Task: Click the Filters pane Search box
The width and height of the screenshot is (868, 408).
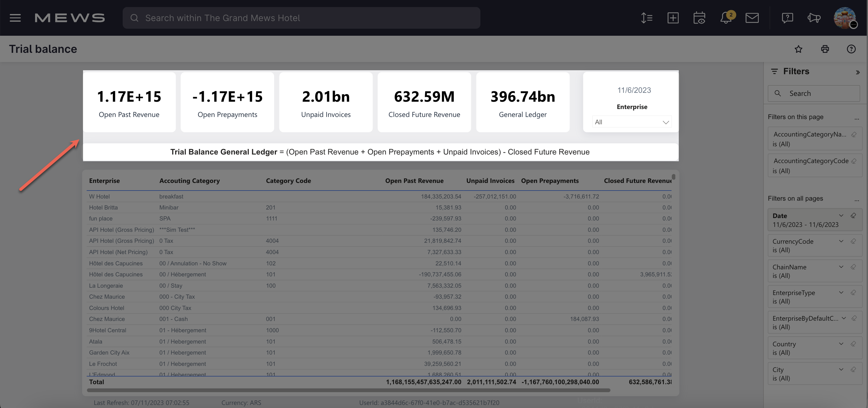Action: (814, 93)
